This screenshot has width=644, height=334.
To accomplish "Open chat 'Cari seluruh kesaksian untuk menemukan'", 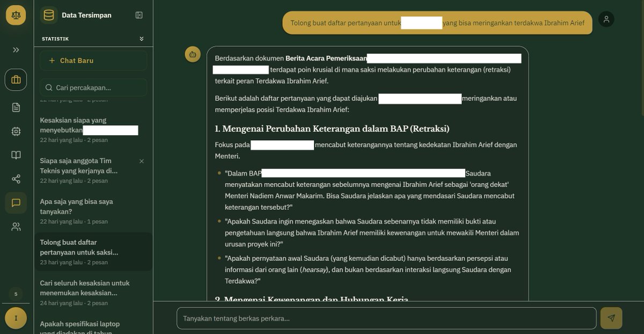I will click(93, 293).
